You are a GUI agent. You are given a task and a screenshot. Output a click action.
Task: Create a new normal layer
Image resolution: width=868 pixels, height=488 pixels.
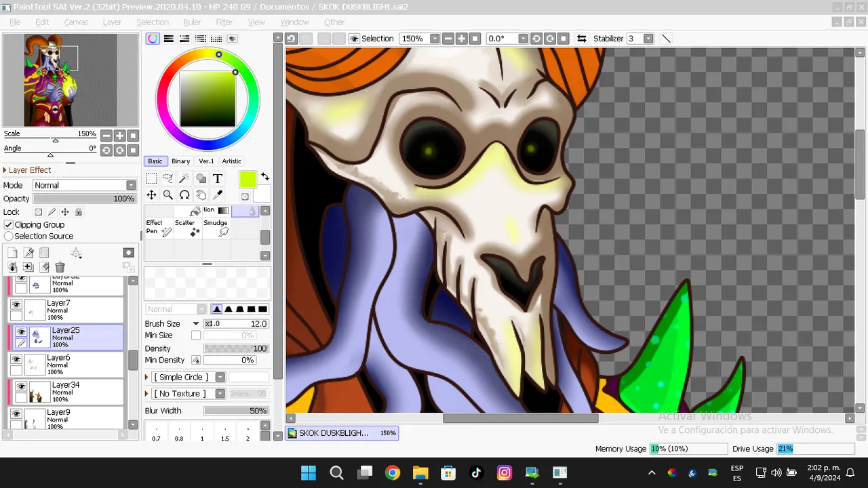click(12, 253)
